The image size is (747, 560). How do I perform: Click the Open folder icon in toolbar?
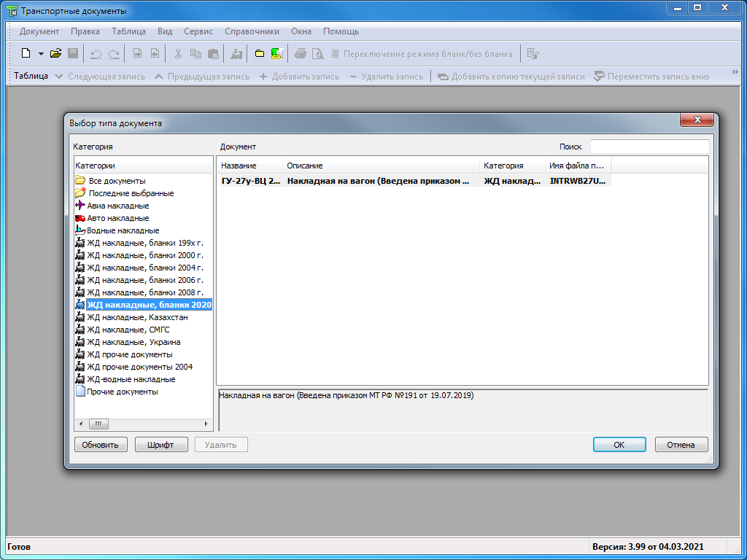point(55,53)
